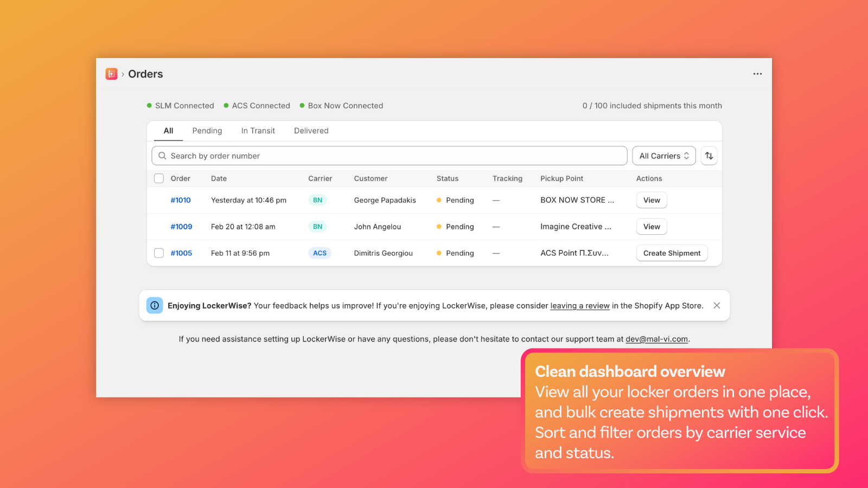The width and height of the screenshot is (868, 488).
Task: Click customer George Papadakis cell
Action: click(385, 200)
